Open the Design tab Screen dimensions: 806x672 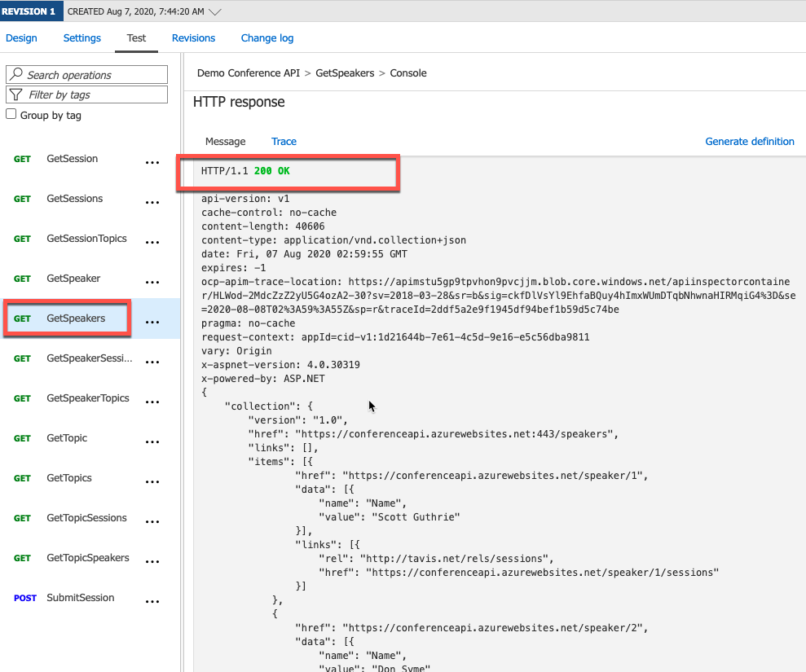21,37
